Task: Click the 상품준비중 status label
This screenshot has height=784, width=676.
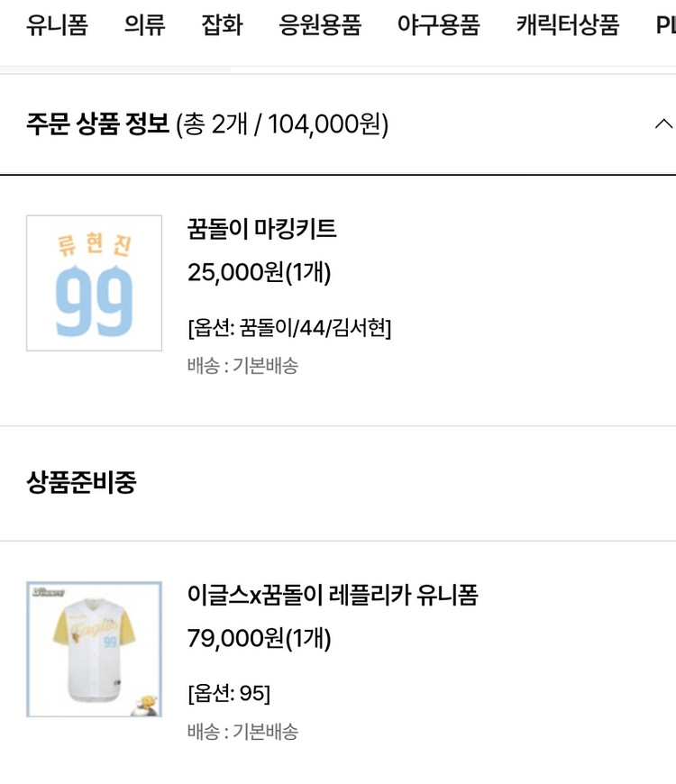Action: 81,482
